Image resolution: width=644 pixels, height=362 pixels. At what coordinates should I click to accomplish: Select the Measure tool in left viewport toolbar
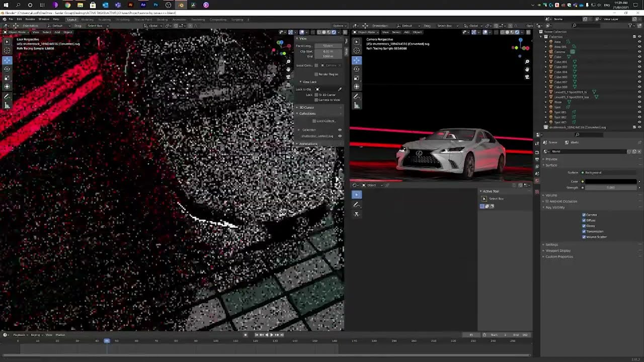click(x=7, y=106)
